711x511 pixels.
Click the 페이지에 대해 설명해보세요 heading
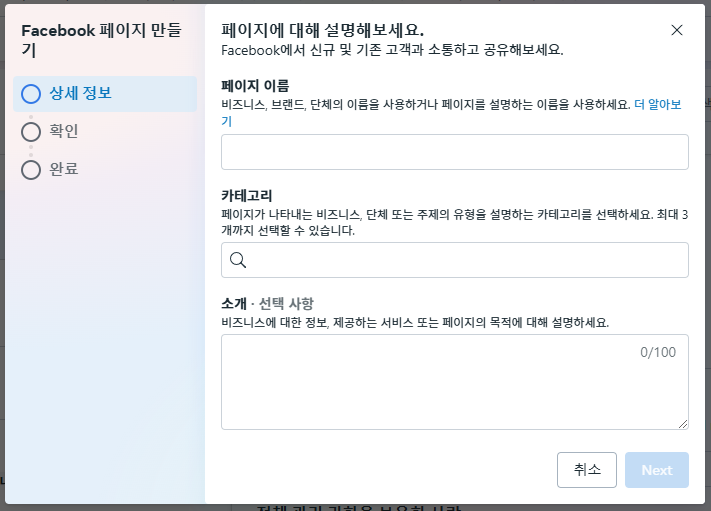(322, 30)
